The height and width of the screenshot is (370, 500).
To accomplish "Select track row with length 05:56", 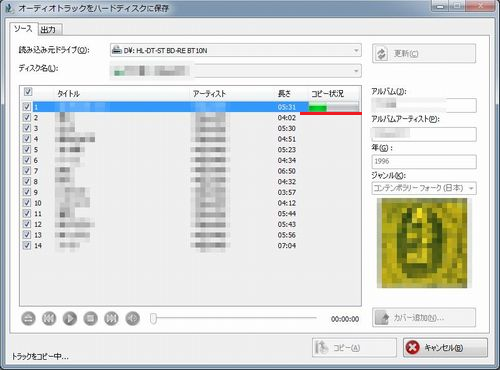I will [191, 235].
